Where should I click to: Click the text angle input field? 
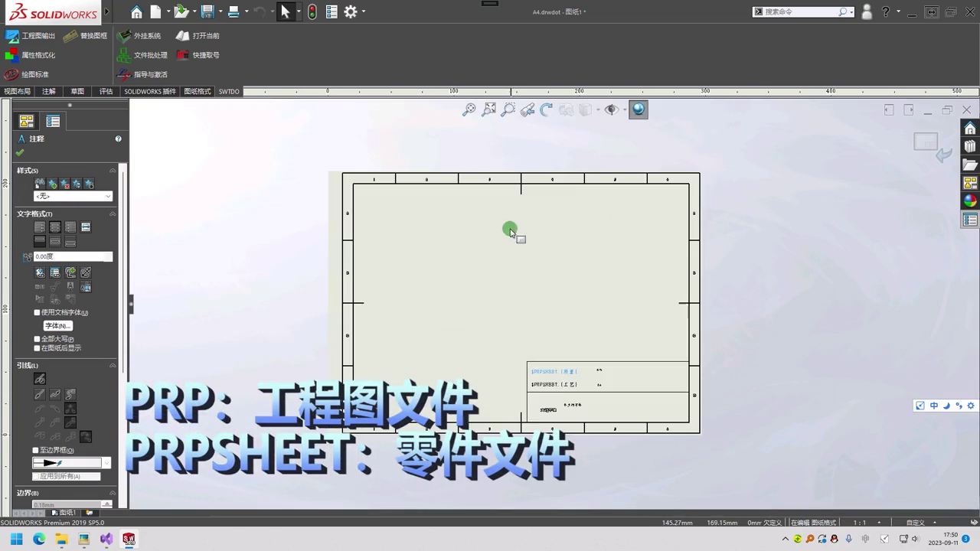pos(73,256)
